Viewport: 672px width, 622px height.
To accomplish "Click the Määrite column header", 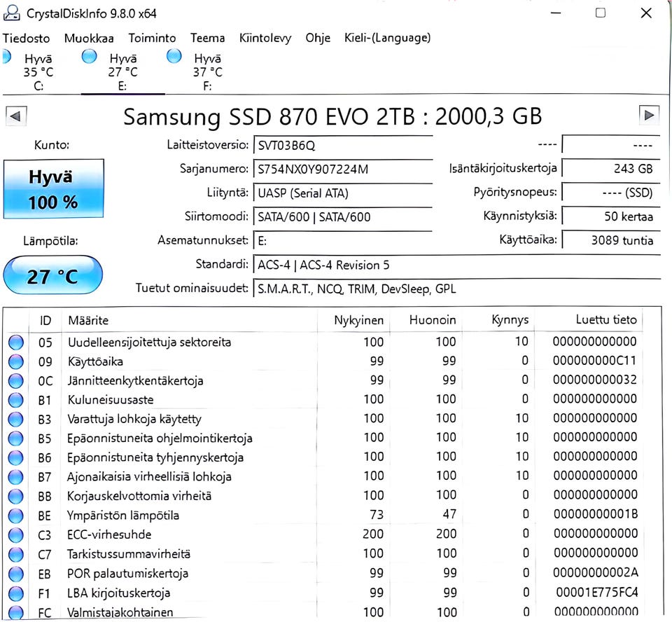I will 190,320.
